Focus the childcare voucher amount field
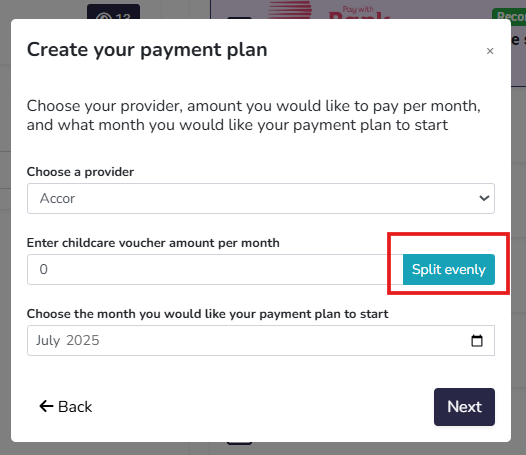 pyautogui.click(x=215, y=269)
